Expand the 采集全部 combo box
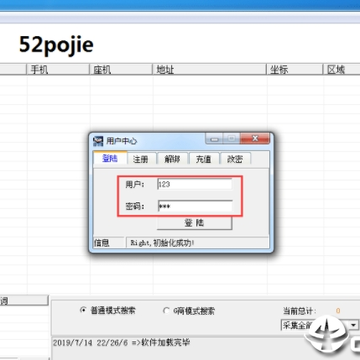 (354, 325)
